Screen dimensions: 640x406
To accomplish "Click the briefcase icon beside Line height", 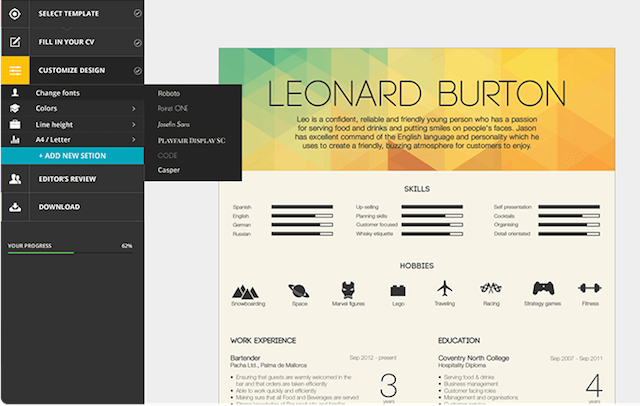I will 15,124.
